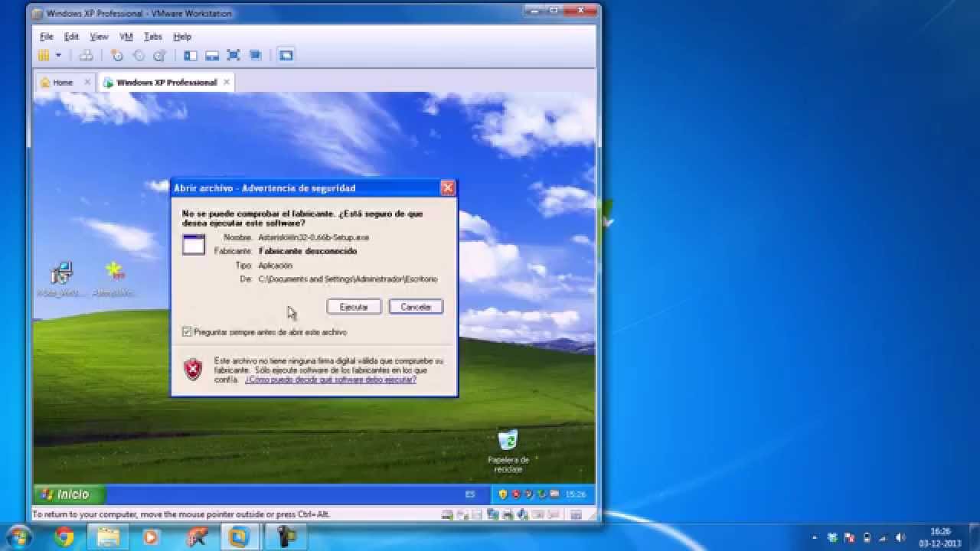Image resolution: width=980 pixels, height=551 pixels.
Task: Click 'Fabricante desconocido' text in dialog
Action: 308,251
